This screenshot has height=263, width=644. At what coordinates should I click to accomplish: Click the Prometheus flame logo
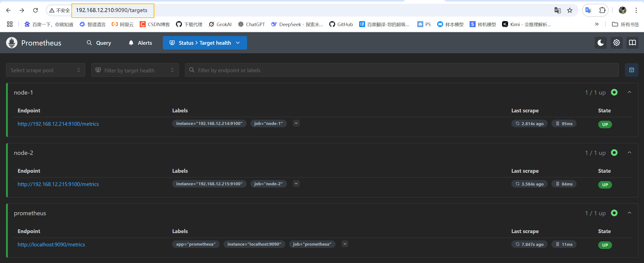(12, 43)
